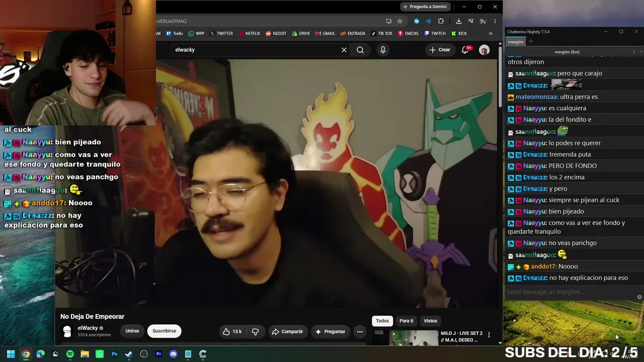The width and height of the screenshot is (644, 362).
Task: Click the Preguntar button under the video
Action: 330,332
